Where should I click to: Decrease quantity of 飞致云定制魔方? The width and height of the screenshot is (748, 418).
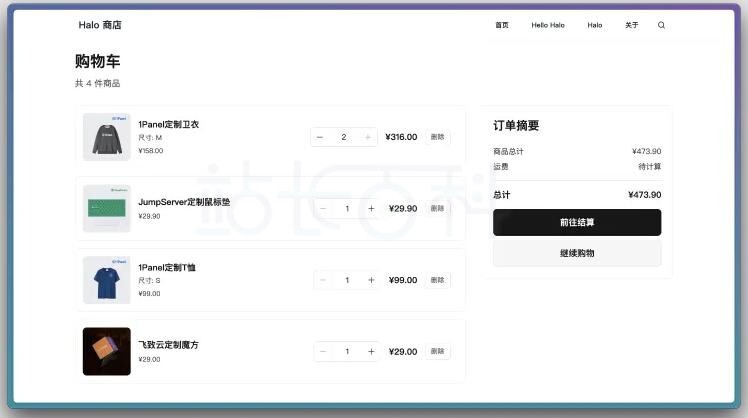323,352
